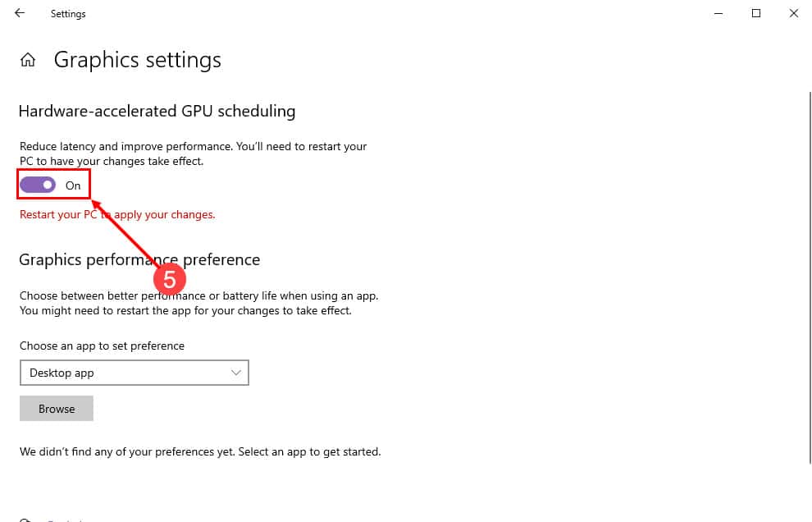
Task: Click the Graphics performance preference heading
Action: [x=139, y=259]
